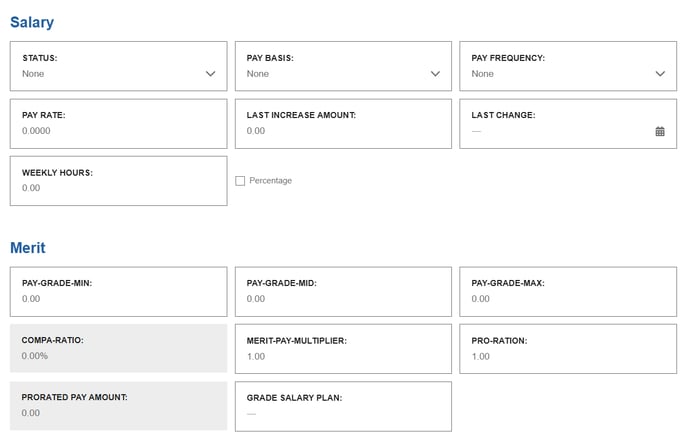
Task: Click the Percentage checkbox label
Action: pyautogui.click(x=270, y=181)
